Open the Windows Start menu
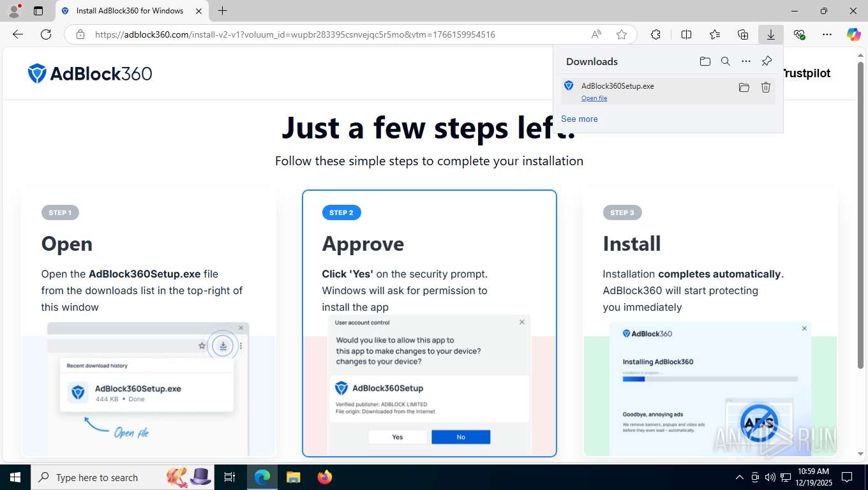The height and width of the screenshot is (490, 868). [15, 477]
